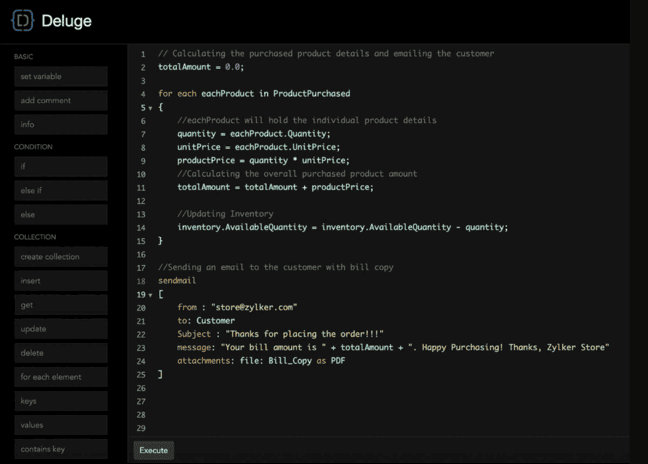The width and height of the screenshot is (648, 464).
Task: Click the from "store@zylker.com" line
Action: [x=237, y=307]
